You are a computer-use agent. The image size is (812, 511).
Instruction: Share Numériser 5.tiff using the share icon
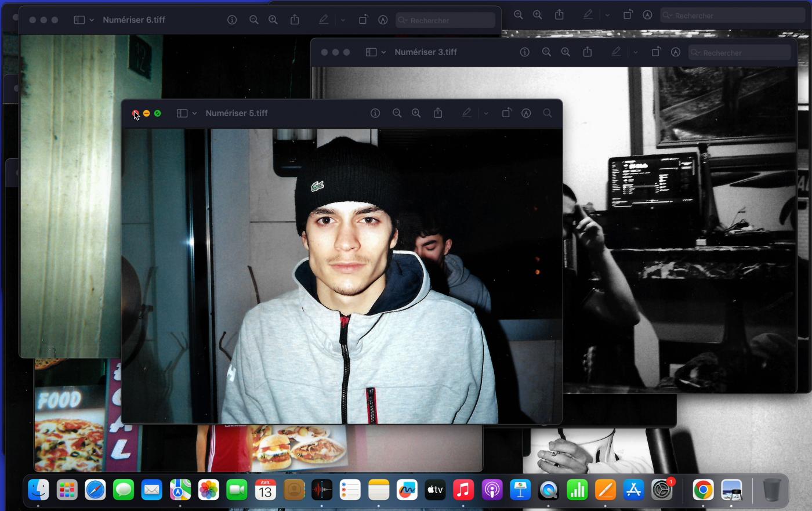tap(438, 113)
